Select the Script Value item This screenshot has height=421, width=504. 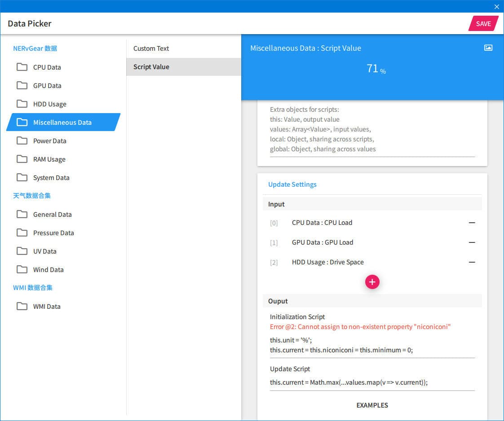pyautogui.click(x=184, y=67)
